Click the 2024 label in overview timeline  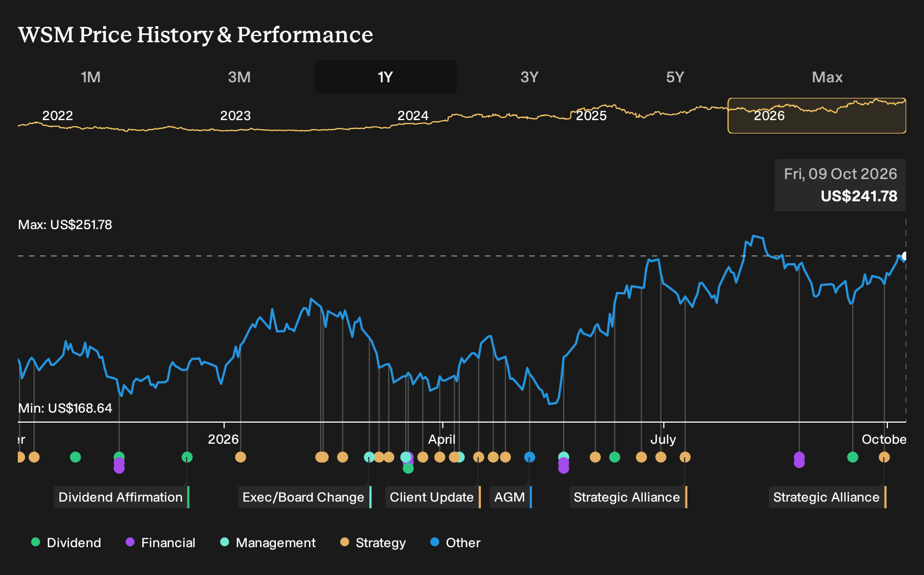pos(413,116)
